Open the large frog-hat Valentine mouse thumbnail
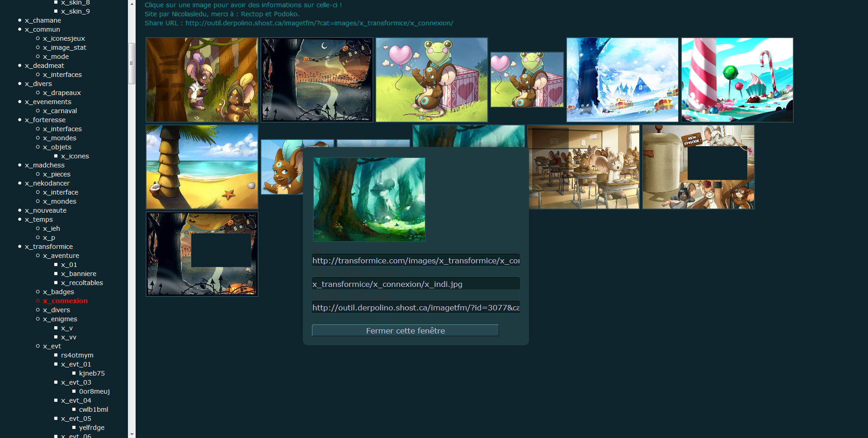Screen dimensions: 868x438 (x=432, y=80)
